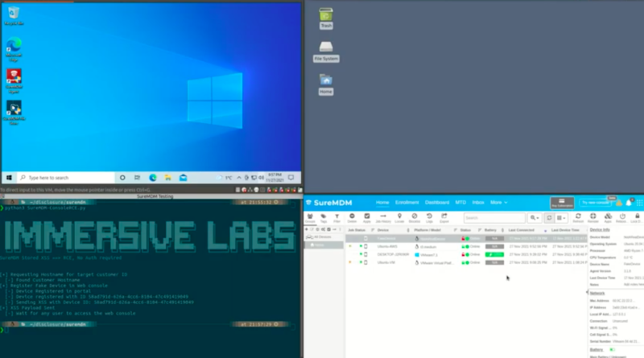The image size is (644, 358).
Task: Click the warning triangle alert icon
Action: 619,203
